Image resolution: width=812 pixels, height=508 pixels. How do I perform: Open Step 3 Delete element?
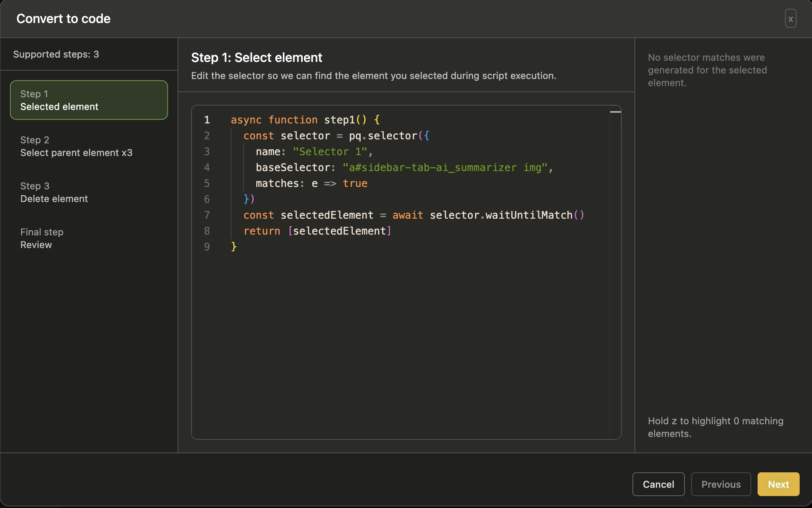(x=54, y=192)
